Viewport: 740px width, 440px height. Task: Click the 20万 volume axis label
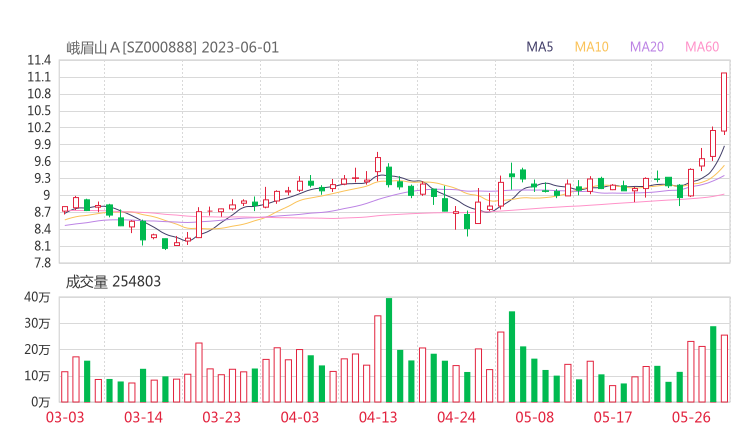pyautogui.click(x=37, y=350)
